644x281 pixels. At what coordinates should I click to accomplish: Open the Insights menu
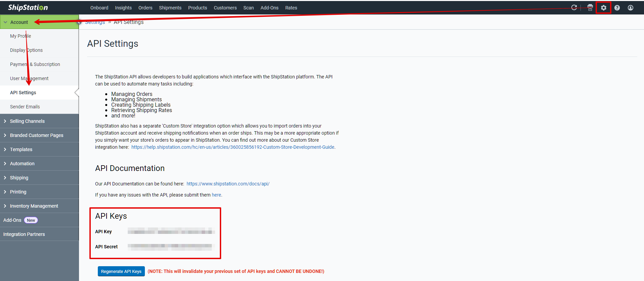pos(123,8)
